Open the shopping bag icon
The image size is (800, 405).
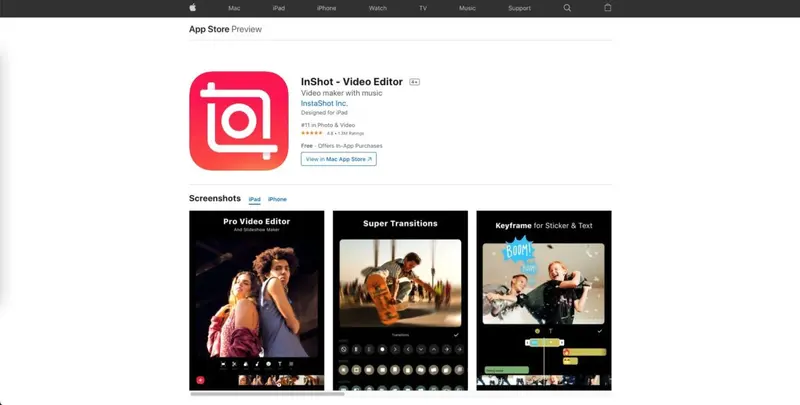point(607,8)
